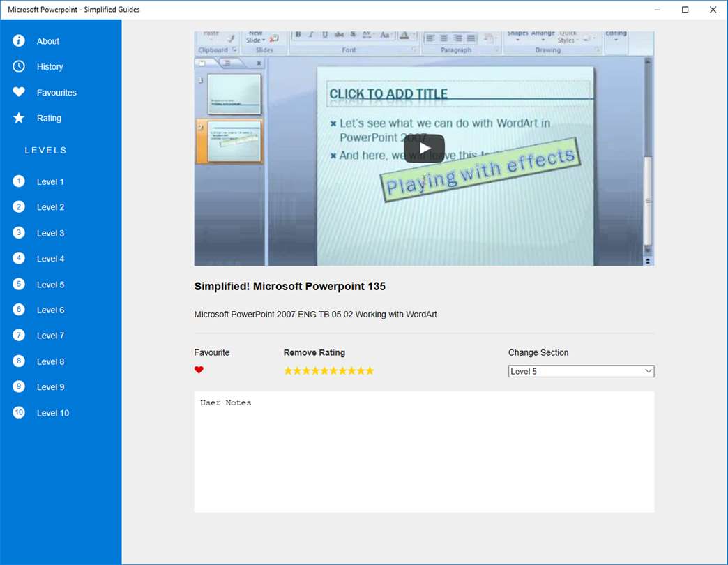Click the Favourites heart icon in sidebar
The height and width of the screenshot is (565, 728).
[x=19, y=92]
